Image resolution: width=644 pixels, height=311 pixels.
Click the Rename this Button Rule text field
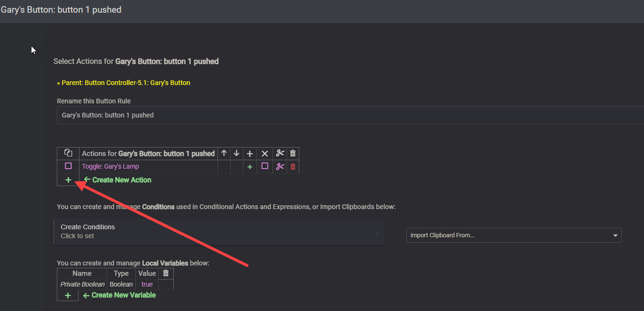click(x=350, y=115)
